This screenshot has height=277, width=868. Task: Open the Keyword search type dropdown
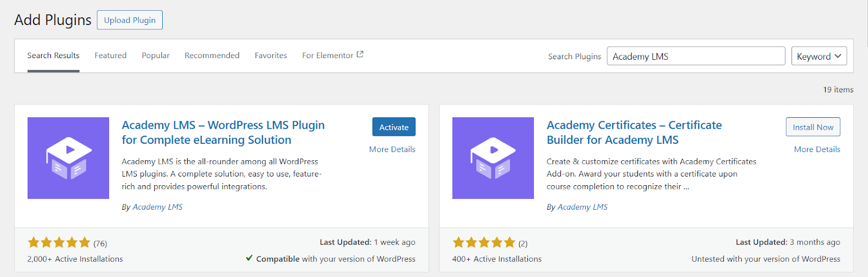pyautogui.click(x=819, y=56)
